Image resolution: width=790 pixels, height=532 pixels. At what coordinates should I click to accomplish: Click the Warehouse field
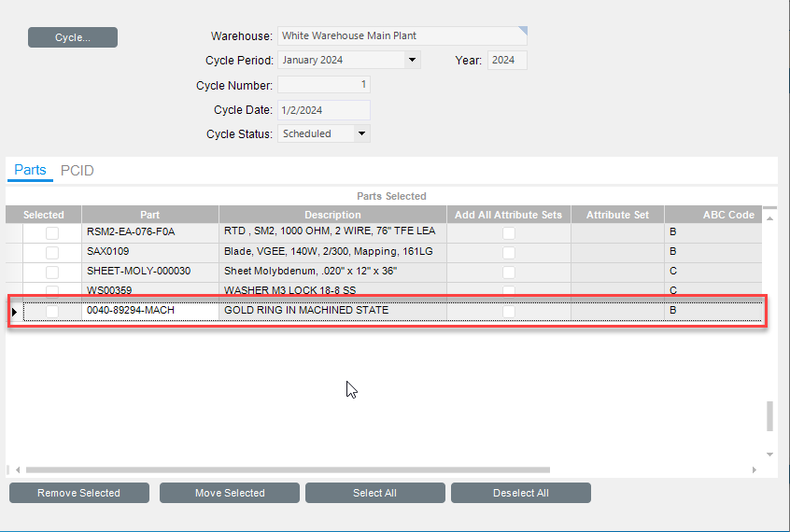402,35
